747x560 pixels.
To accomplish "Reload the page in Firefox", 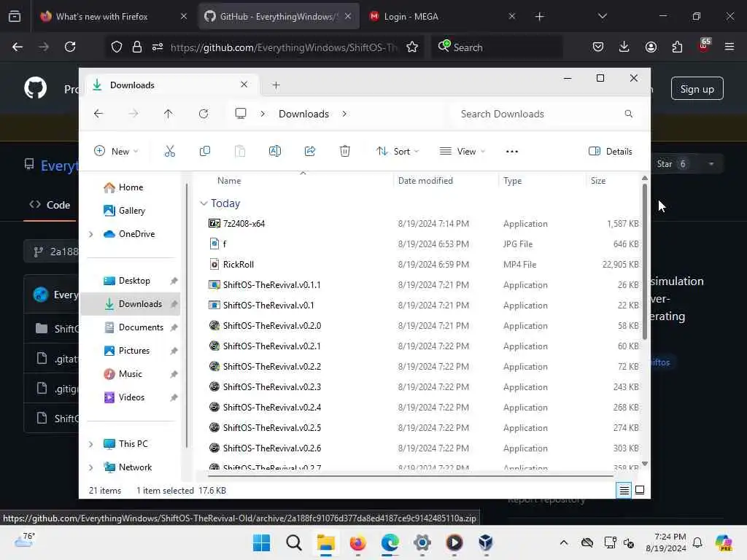I will [70, 47].
